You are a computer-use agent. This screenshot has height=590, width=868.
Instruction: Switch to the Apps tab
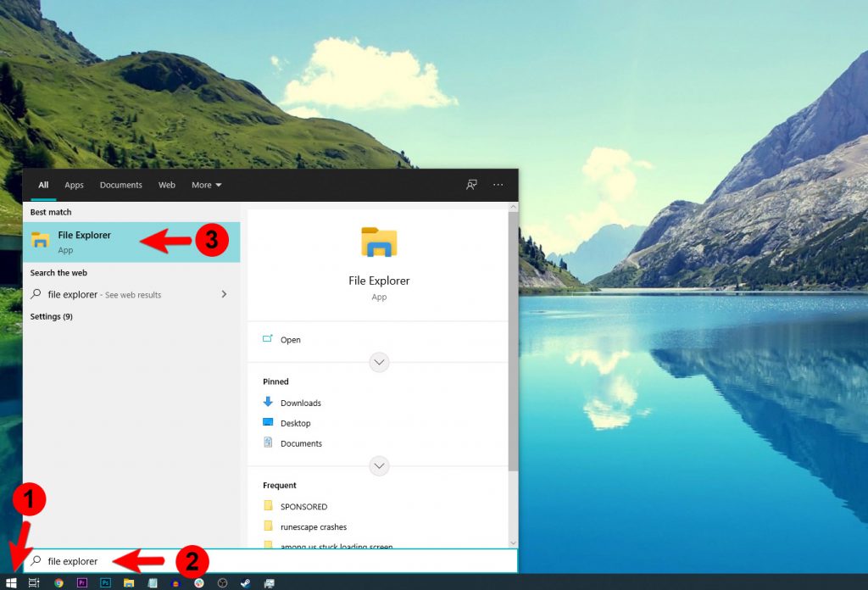(75, 185)
